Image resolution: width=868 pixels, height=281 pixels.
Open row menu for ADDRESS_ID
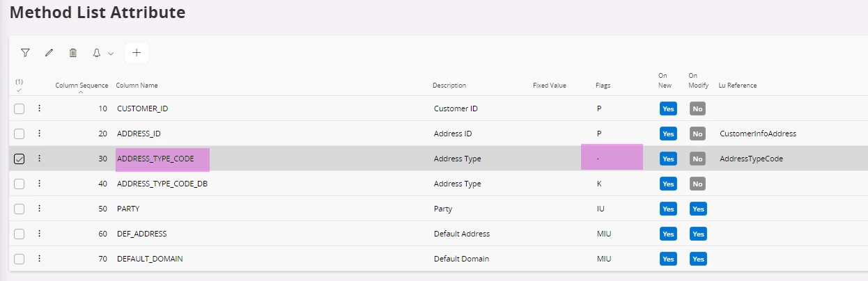click(x=40, y=134)
